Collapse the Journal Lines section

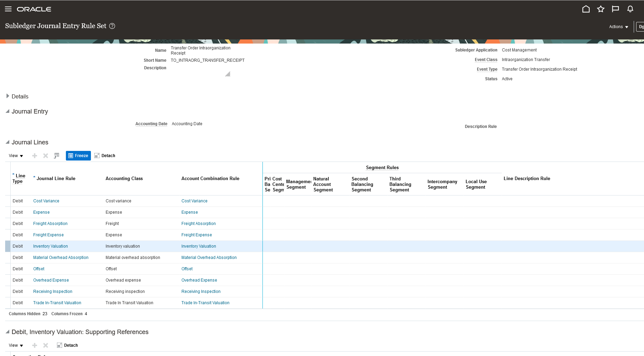tap(8, 142)
